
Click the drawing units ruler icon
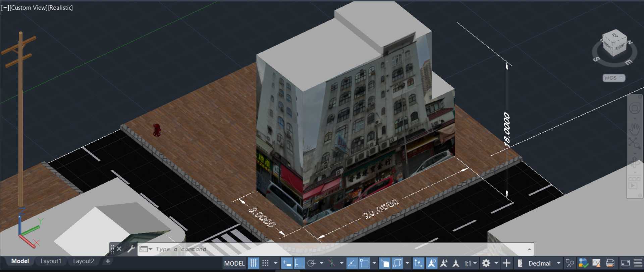point(520,263)
